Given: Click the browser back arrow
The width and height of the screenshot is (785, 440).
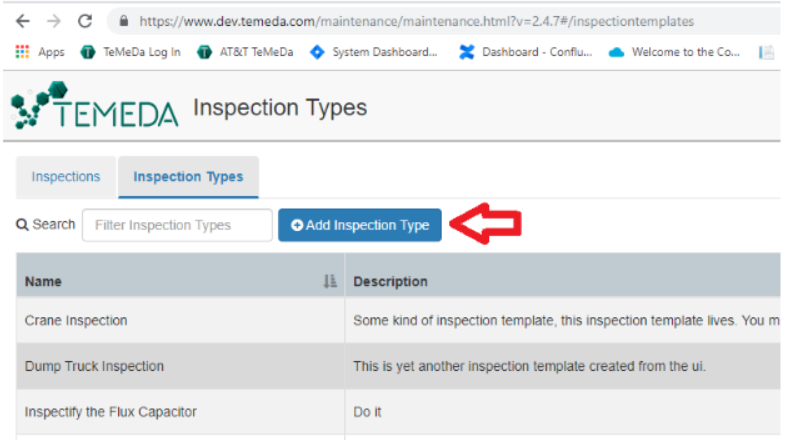Looking at the screenshot, I should tap(23, 21).
